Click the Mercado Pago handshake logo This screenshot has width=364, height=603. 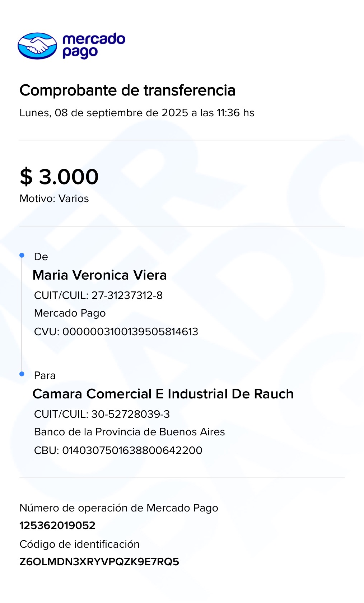37,46
